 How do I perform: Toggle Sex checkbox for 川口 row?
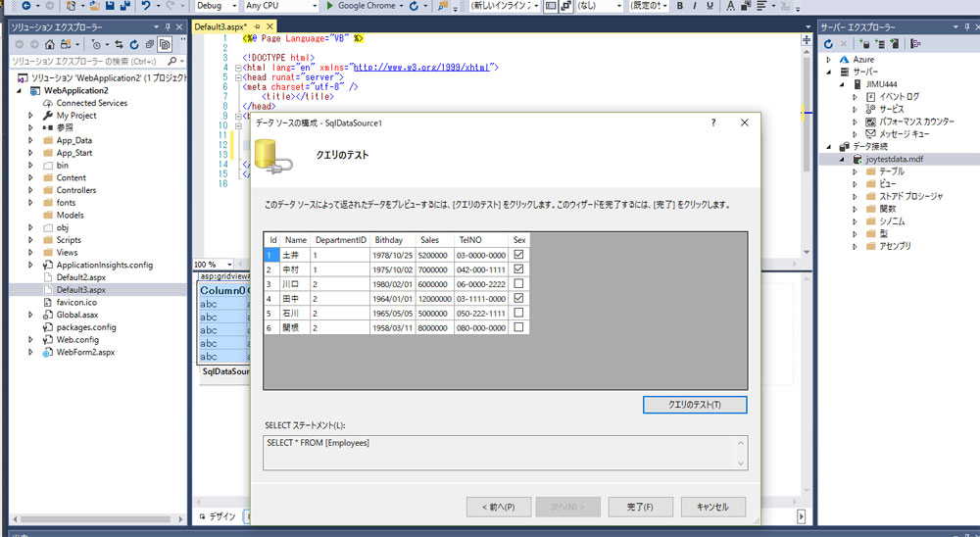click(518, 284)
